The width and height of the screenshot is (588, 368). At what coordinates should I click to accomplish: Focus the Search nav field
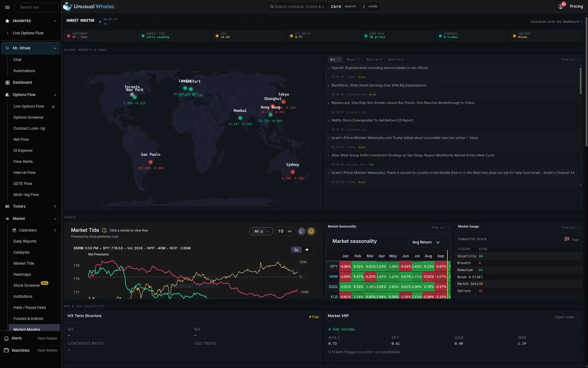[x=37, y=7]
